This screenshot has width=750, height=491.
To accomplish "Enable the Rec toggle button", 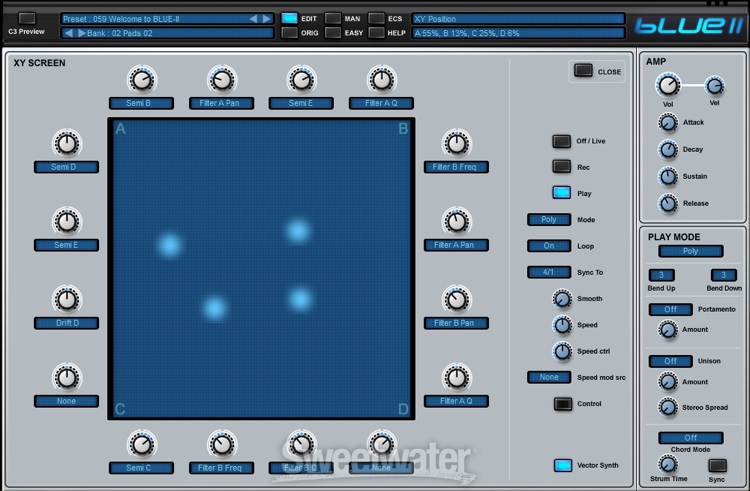I will pyautogui.click(x=562, y=167).
